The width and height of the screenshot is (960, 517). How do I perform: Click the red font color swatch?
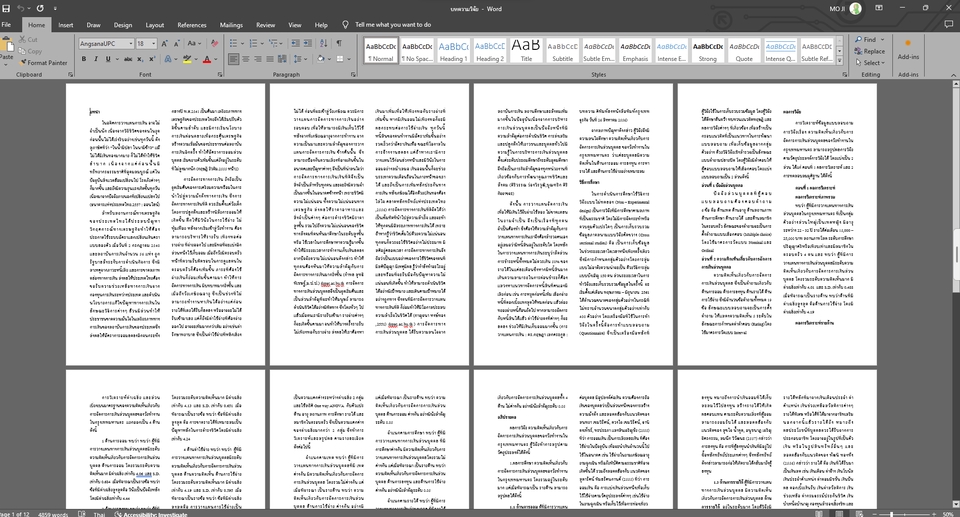pyautogui.click(x=207, y=60)
